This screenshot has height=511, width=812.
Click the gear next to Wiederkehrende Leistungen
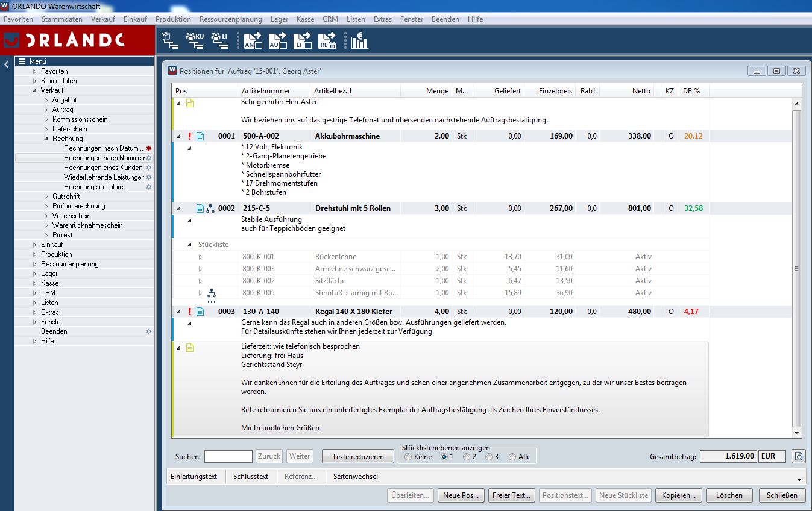point(149,177)
